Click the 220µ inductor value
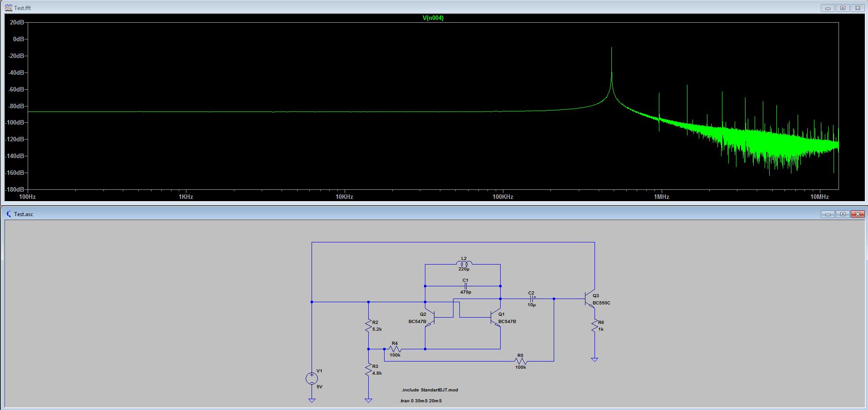868x410 pixels. (x=464, y=269)
